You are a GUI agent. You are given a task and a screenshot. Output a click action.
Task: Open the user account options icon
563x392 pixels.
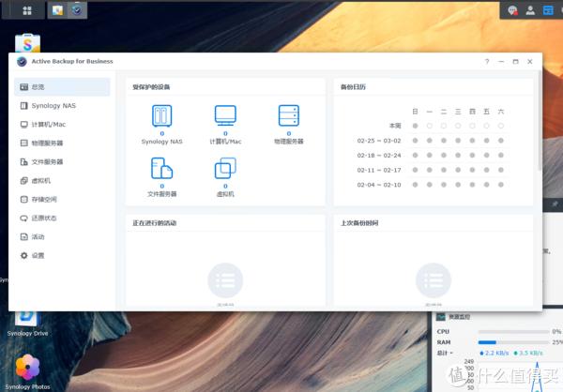(530, 10)
